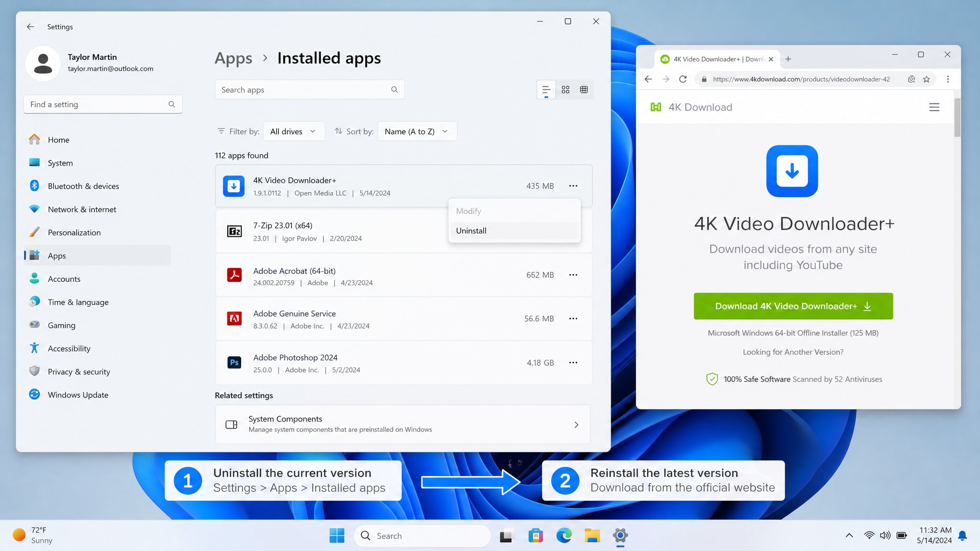Viewport: 980px width, 551px height.
Task: Open System settings category
Action: coord(97,163)
